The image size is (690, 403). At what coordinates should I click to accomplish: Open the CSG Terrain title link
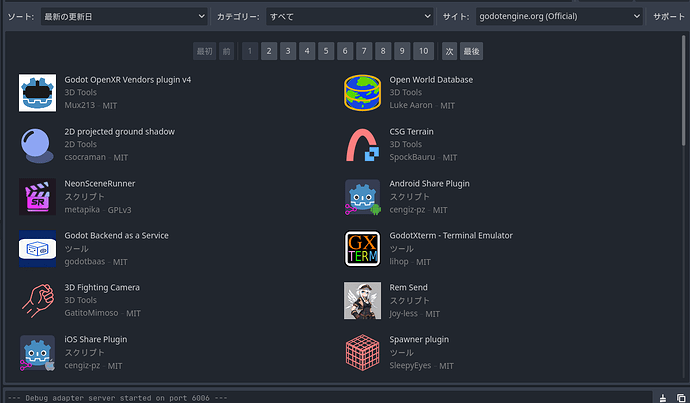click(411, 132)
